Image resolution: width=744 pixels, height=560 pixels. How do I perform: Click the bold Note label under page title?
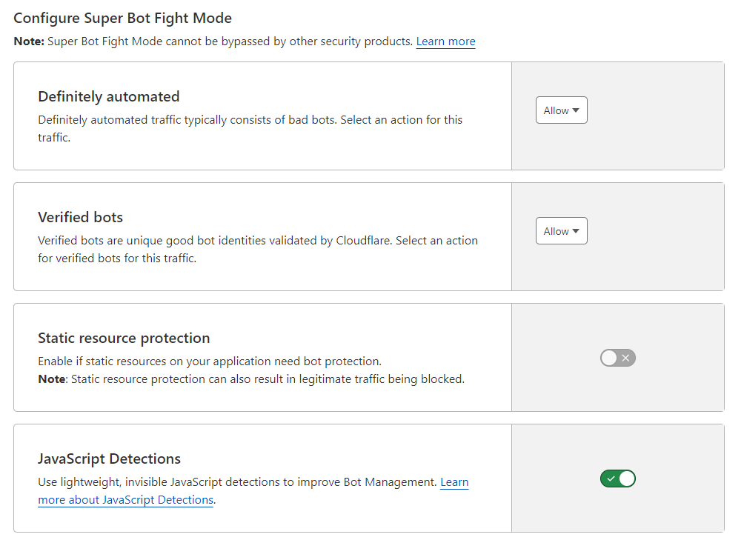point(28,41)
